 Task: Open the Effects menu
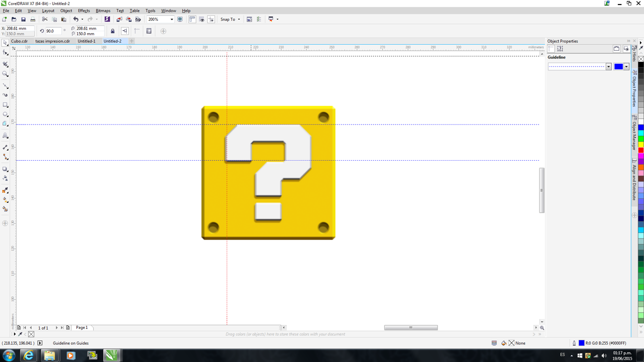coord(84,10)
